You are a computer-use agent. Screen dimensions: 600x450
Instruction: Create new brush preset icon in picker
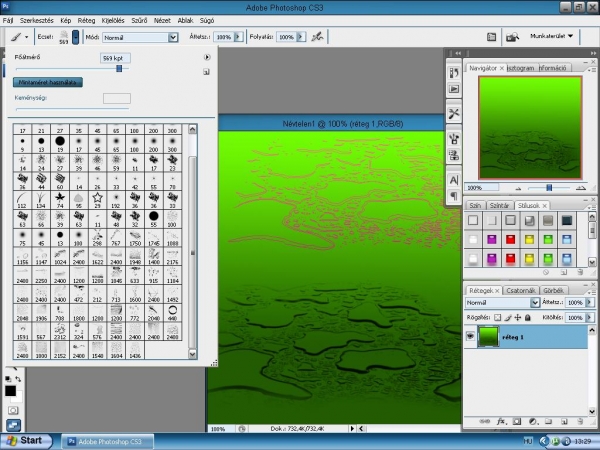click(206, 72)
